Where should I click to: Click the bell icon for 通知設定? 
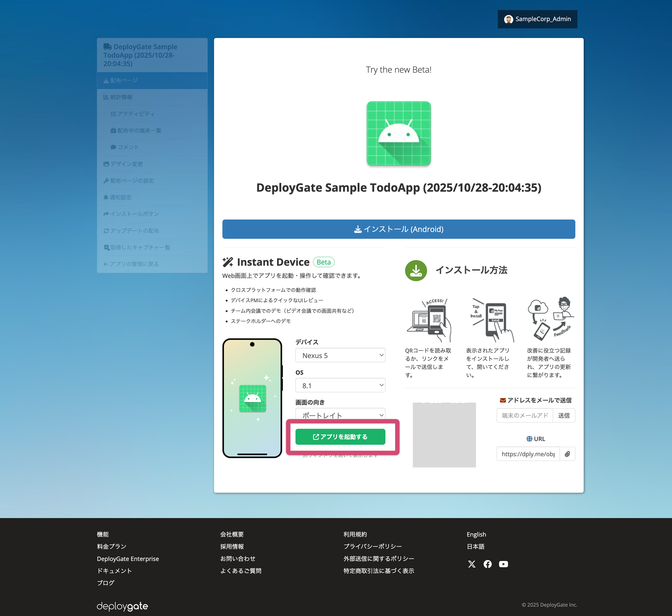pos(106,197)
